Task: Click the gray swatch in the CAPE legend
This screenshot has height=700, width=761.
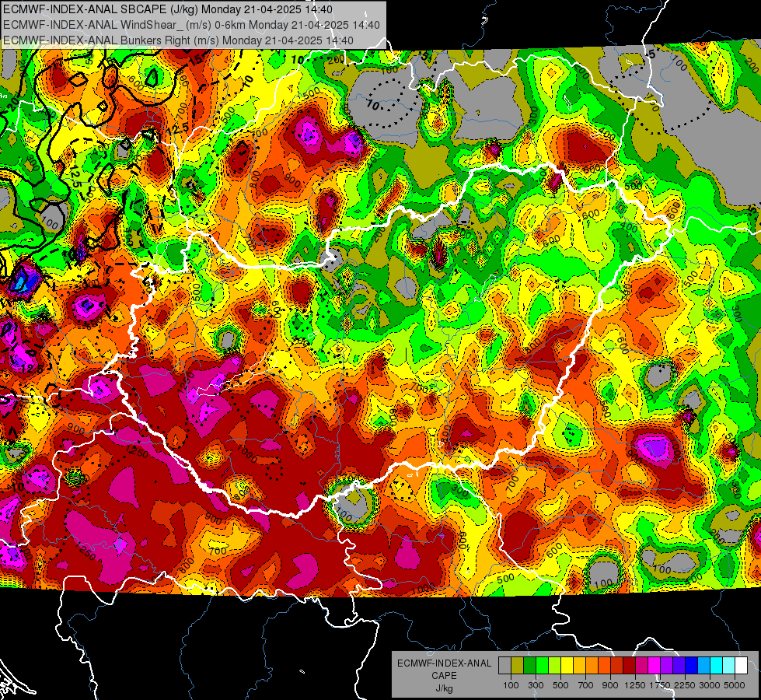Action: pyautogui.click(x=504, y=665)
